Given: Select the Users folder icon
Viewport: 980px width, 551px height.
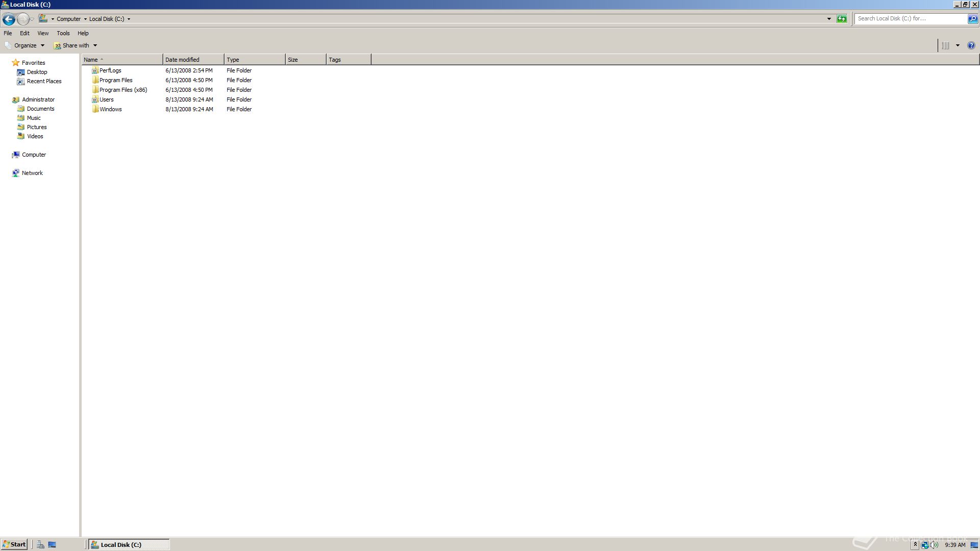Looking at the screenshot, I should pos(95,99).
